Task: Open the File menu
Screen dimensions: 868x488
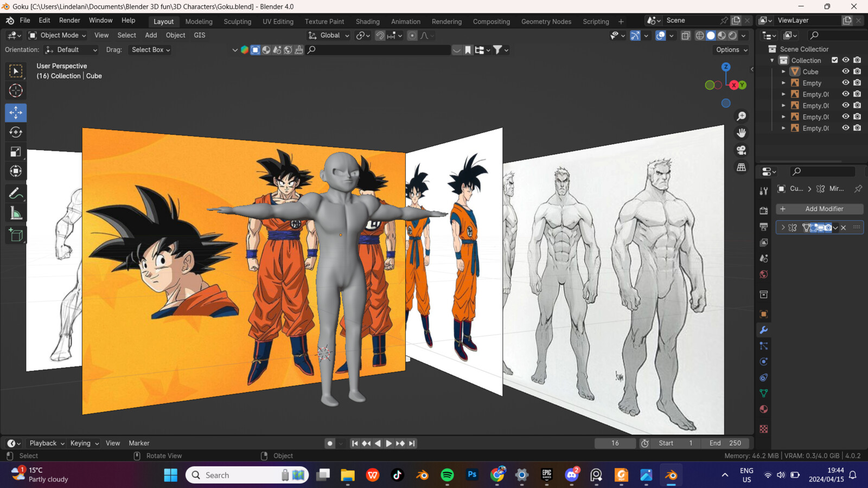Action: pyautogui.click(x=25, y=21)
